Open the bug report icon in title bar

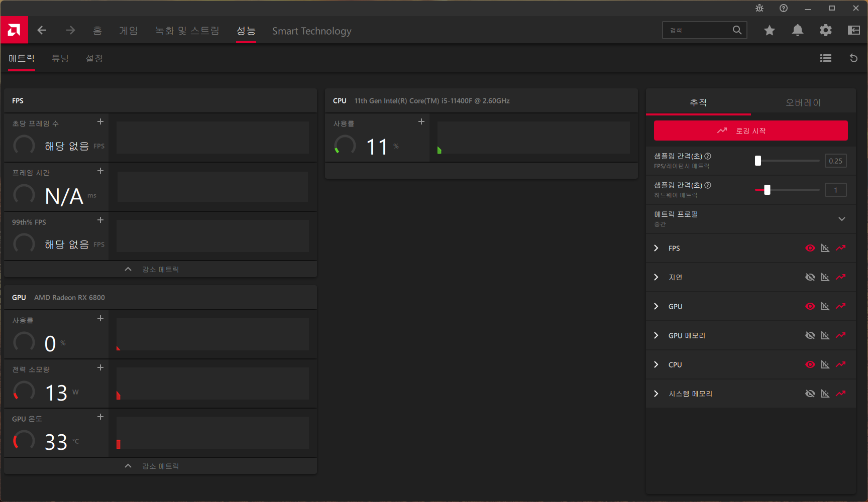tap(759, 8)
